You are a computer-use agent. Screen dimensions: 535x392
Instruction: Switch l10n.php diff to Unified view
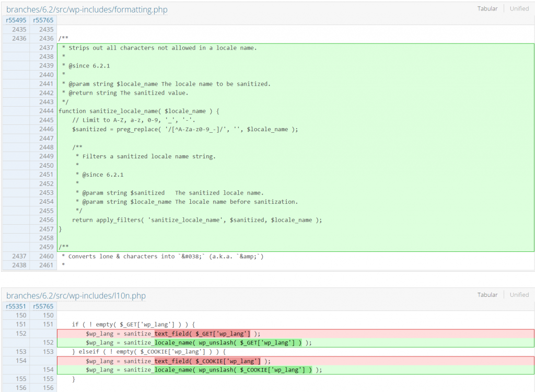tap(519, 294)
